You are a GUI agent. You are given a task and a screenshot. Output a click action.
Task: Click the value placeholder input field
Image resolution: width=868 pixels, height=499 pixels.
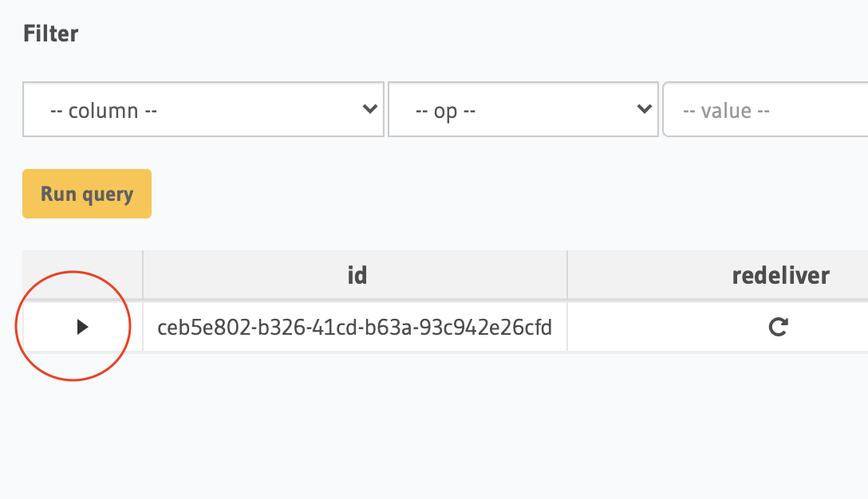(766, 109)
